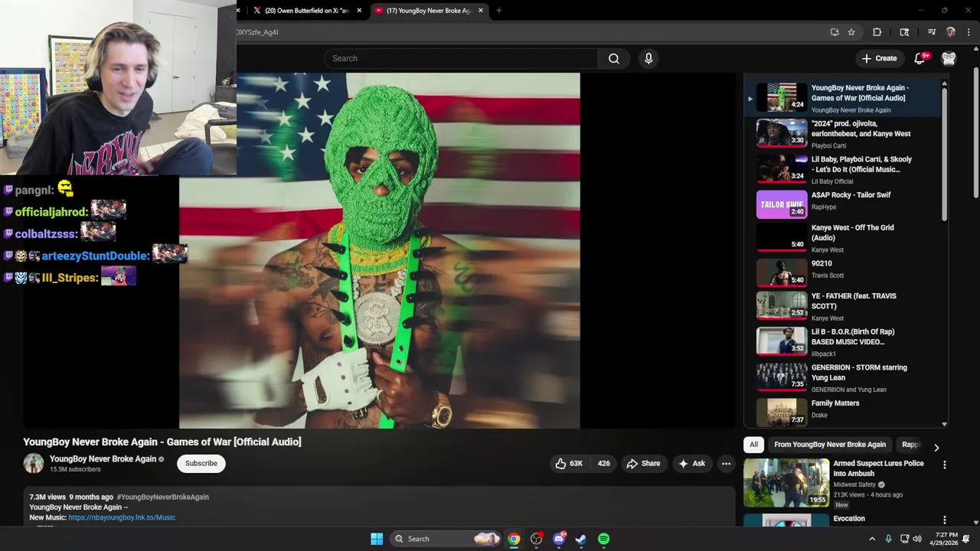Click the system tray microphone icon
Screen dimensions: 980x551
point(888,539)
